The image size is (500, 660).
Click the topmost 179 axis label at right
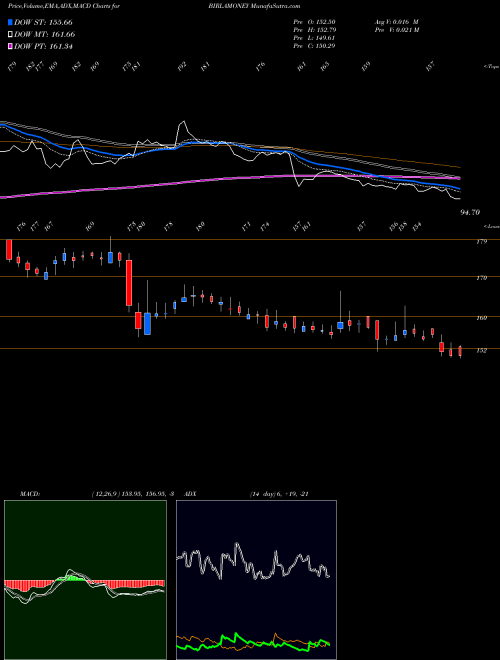[481, 242]
